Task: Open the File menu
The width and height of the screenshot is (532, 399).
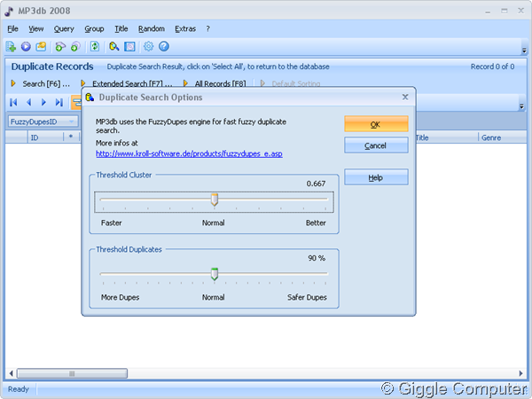Action: pos(13,29)
